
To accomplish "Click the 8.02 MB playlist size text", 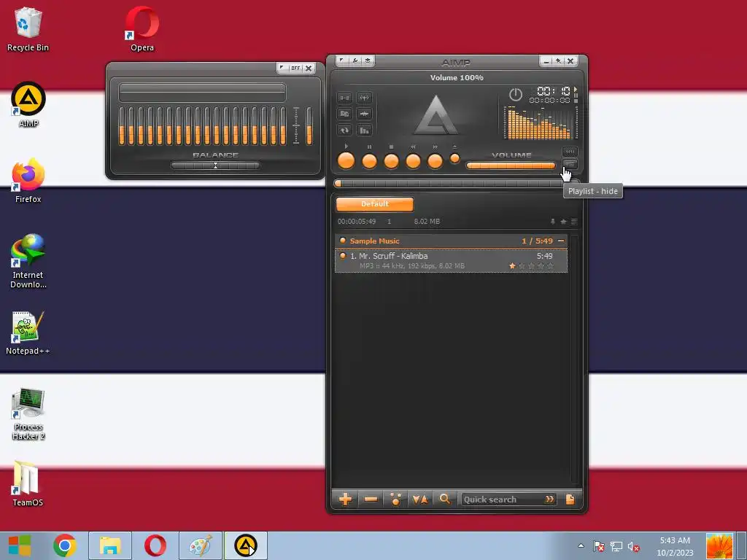I will [427, 222].
